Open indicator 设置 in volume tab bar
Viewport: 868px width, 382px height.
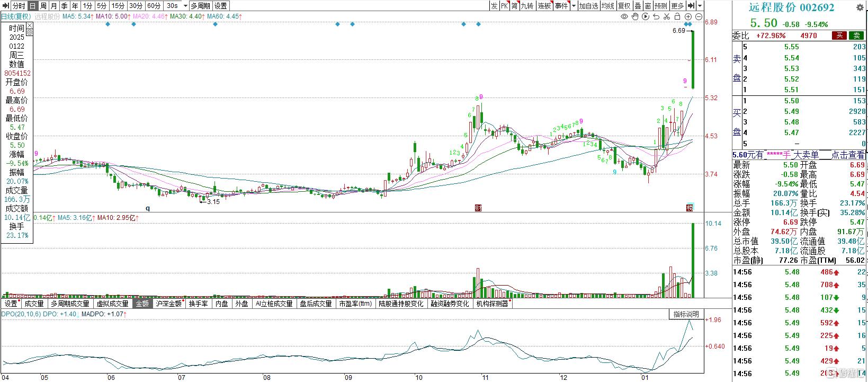click(x=11, y=304)
